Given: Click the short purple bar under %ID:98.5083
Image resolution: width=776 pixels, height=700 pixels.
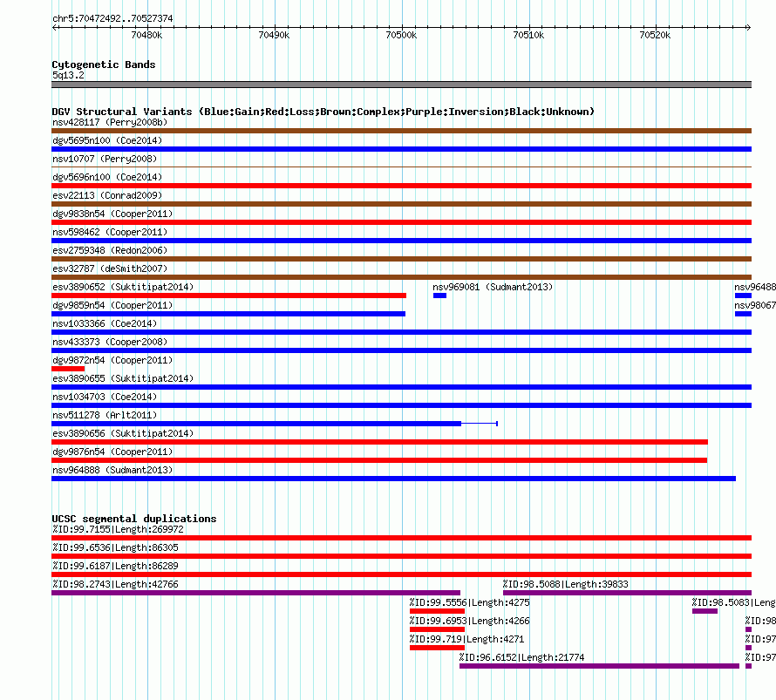Looking at the screenshot, I should point(705,611).
